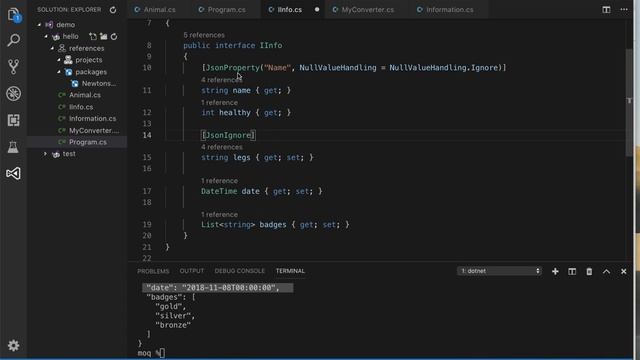Open Animal.cs in the explorer tree

84,95
